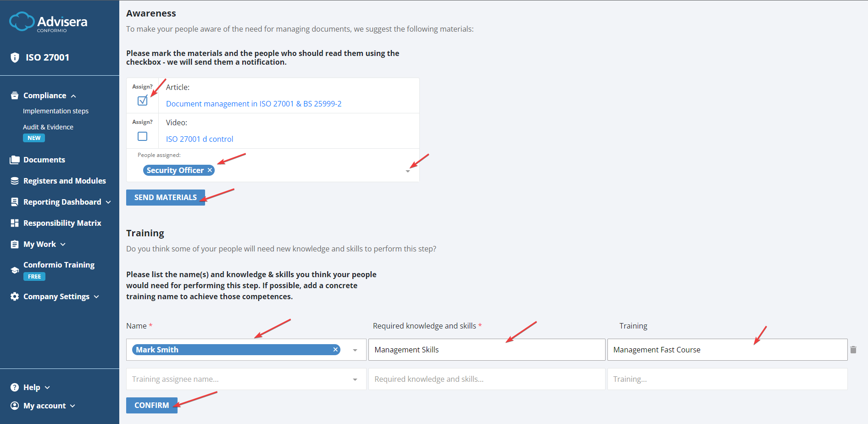Screen dimensions: 868x424
Task: Open Documents via its folder icon
Action: pyautogui.click(x=15, y=160)
